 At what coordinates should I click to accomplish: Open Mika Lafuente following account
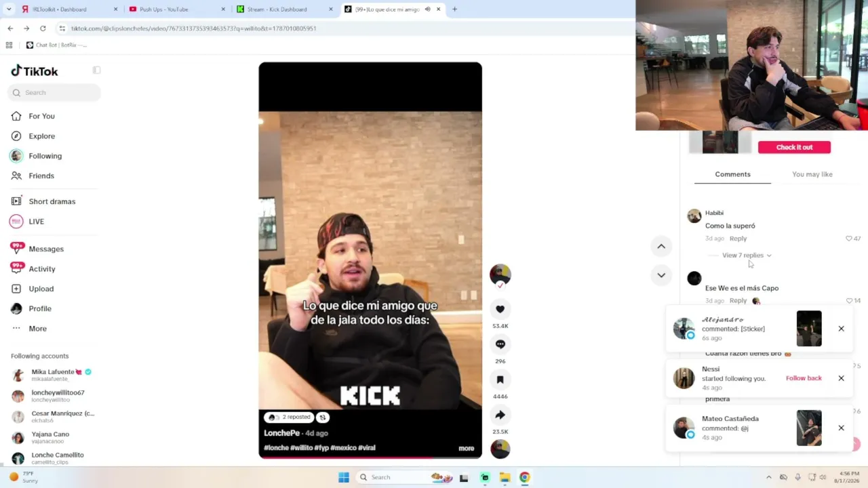(52, 375)
